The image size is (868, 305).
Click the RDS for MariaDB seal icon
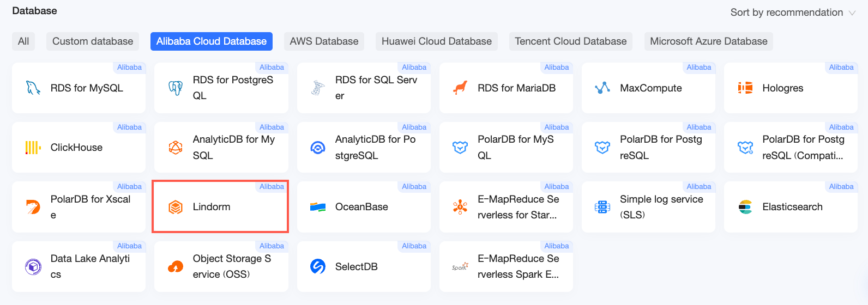click(x=461, y=88)
